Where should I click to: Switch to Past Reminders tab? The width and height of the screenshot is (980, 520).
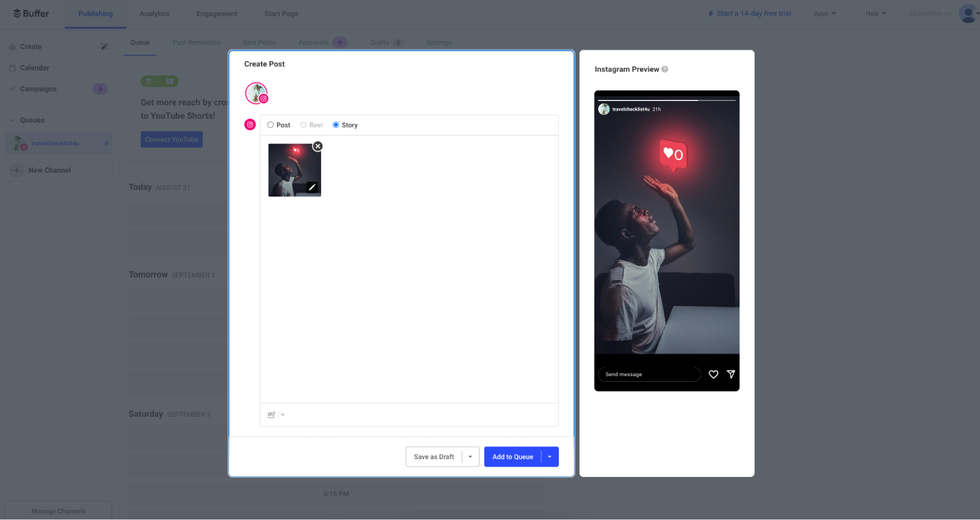point(196,43)
